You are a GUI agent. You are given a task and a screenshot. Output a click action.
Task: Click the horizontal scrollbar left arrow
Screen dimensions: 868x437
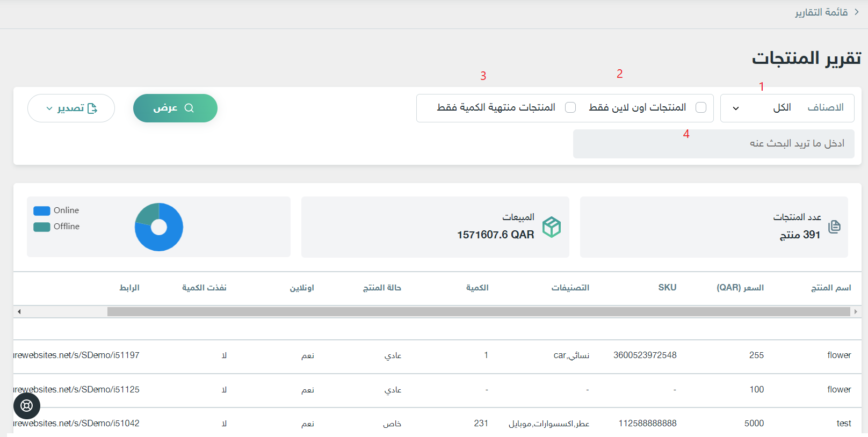click(19, 311)
